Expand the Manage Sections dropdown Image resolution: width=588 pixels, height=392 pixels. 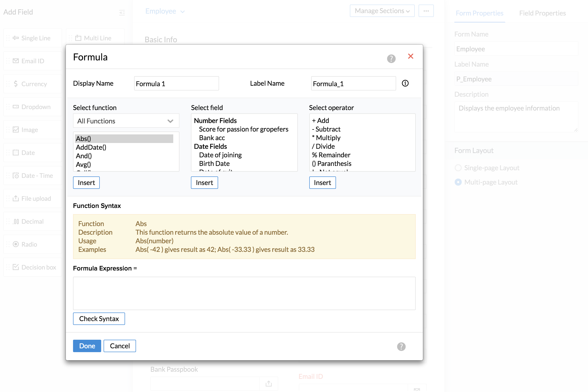tap(382, 11)
